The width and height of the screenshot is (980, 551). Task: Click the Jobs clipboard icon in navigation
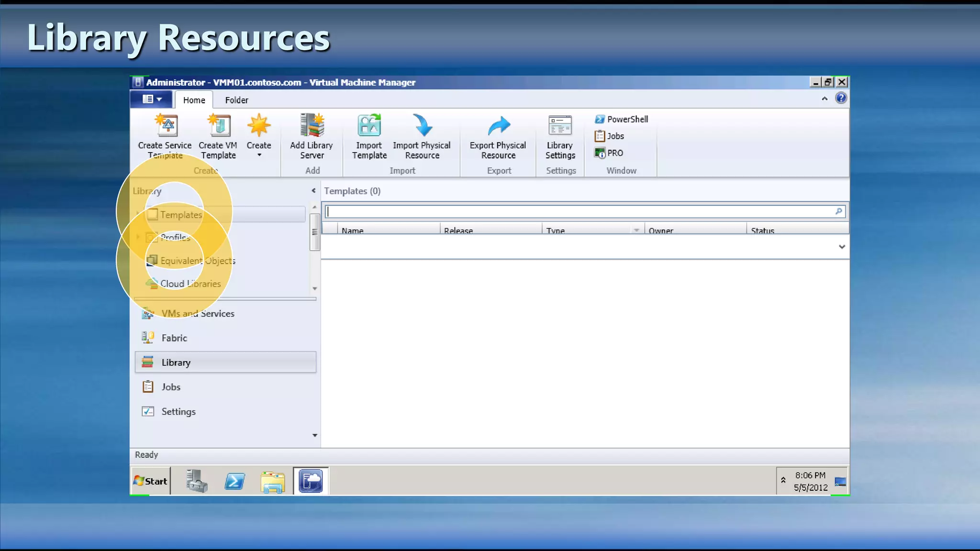[148, 386]
